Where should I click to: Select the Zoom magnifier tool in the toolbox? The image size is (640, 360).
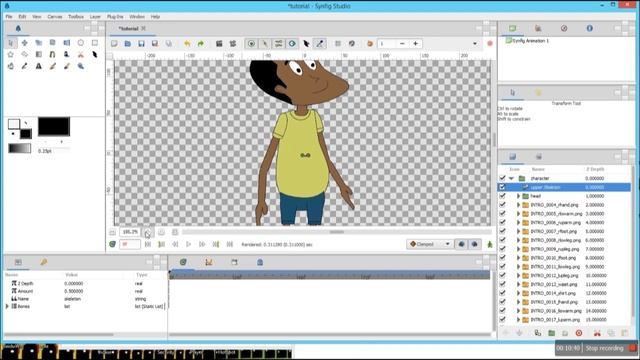(x=81, y=66)
